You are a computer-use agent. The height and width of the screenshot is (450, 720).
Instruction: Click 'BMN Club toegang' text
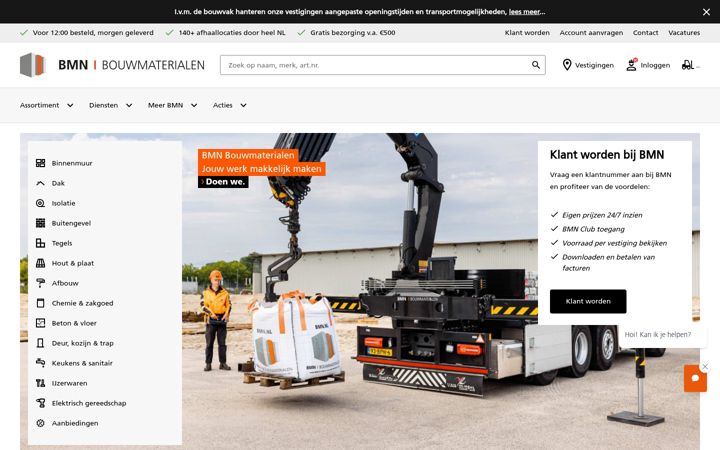(593, 229)
